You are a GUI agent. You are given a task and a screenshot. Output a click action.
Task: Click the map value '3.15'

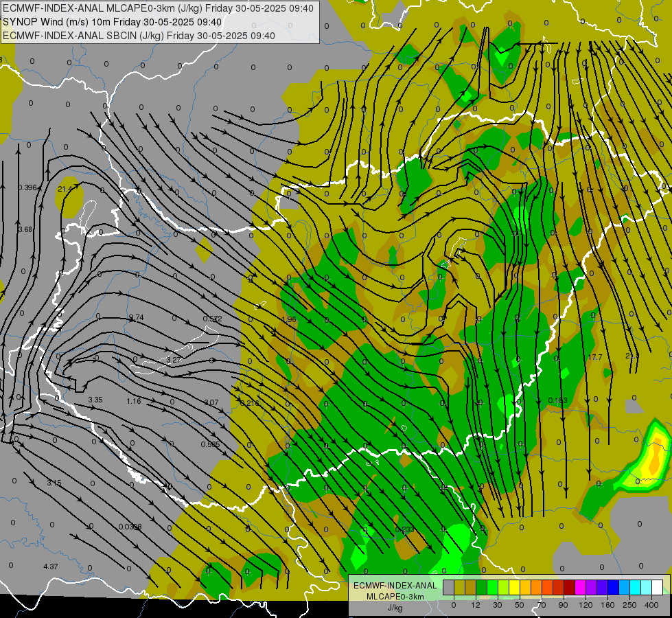pyautogui.click(x=54, y=483)
